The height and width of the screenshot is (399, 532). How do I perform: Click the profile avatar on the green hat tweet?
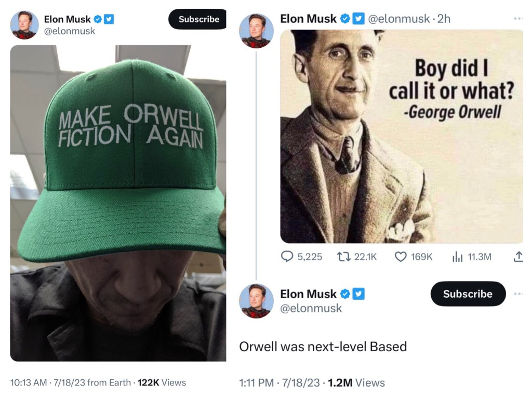(x=24, y=25)
